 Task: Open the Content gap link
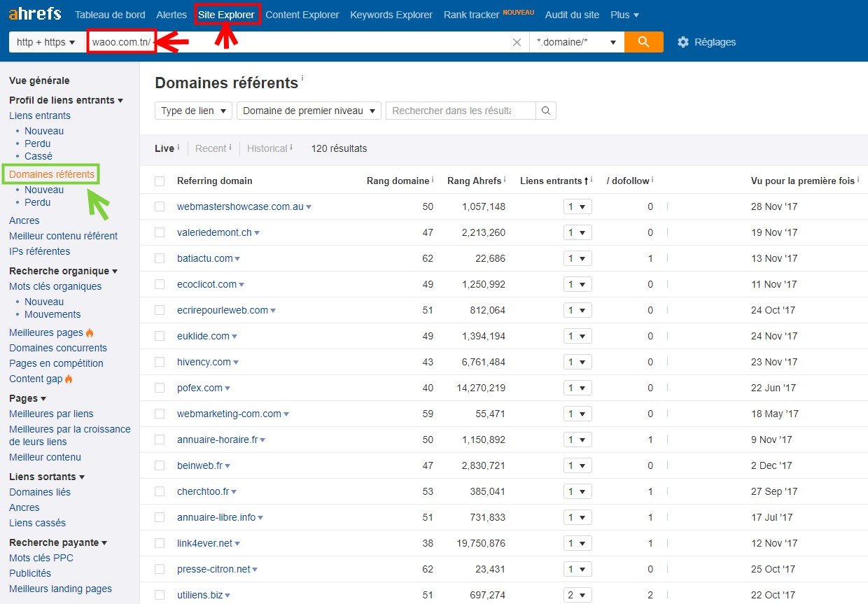(36, 379)
